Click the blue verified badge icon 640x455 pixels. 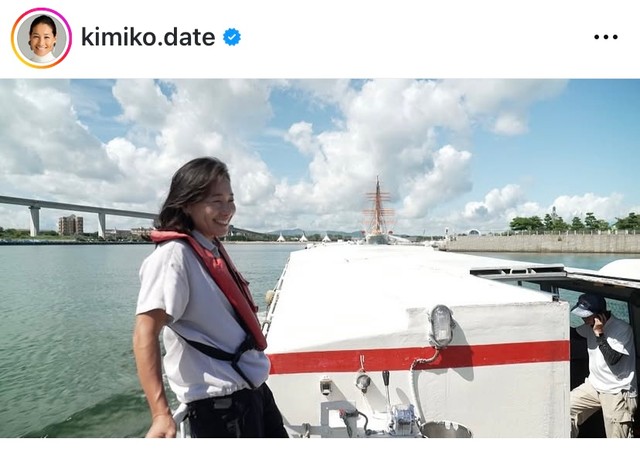click(232, 37)
